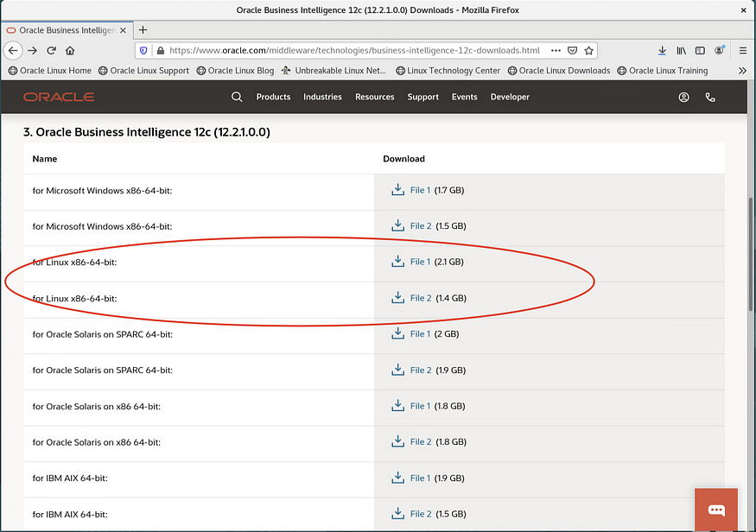Toggle the sidebar view icon
The width and height of the screenshot is (756, 532).
pyautogui.click(x=700, y=51)
